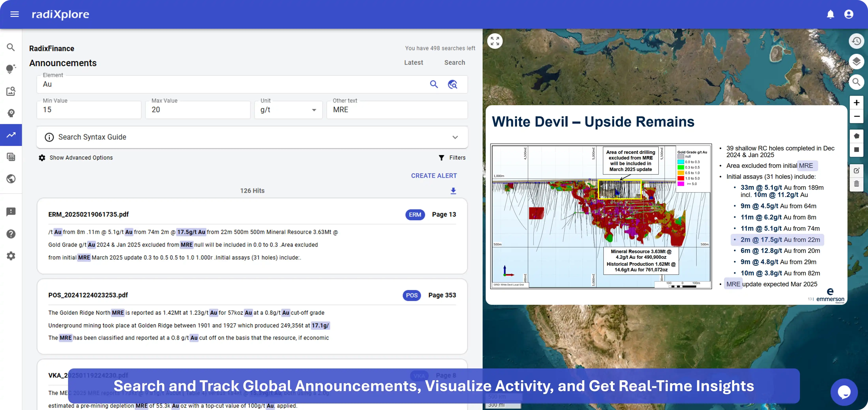
Task: Click the notifications bell icon
Action: click(830, 14)
